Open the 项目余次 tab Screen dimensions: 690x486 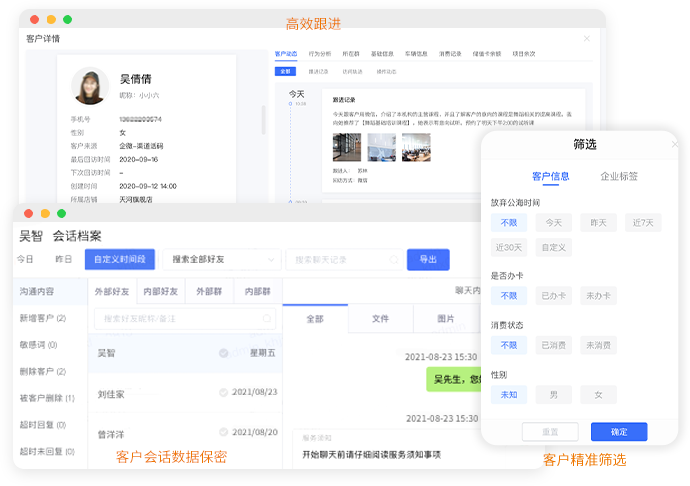point(524,54)
